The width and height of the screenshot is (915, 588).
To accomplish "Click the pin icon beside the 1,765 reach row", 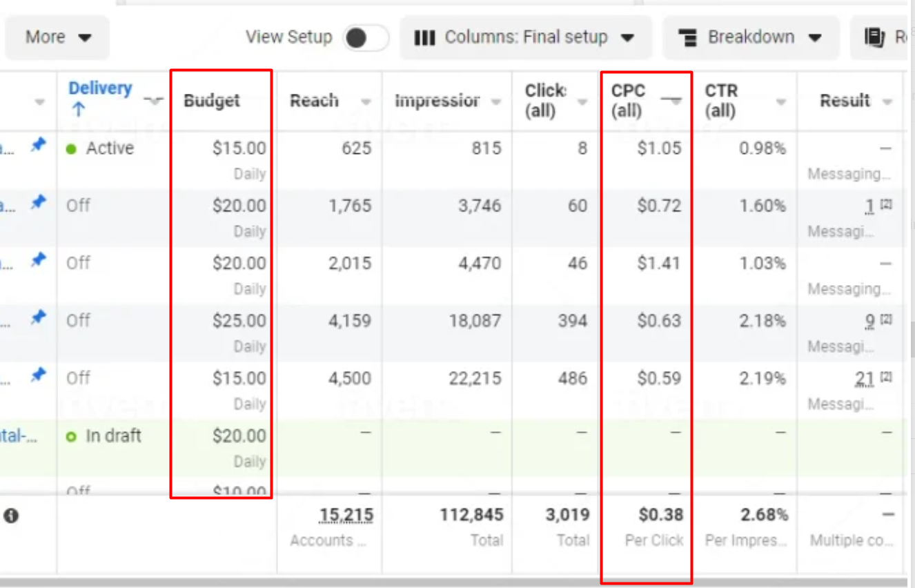I will point(39,203).
